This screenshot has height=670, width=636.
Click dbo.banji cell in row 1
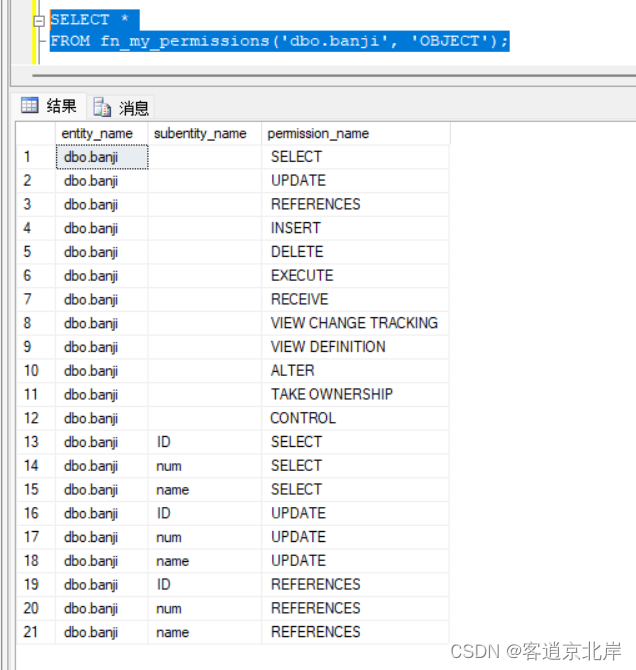(x=102, y=157)
